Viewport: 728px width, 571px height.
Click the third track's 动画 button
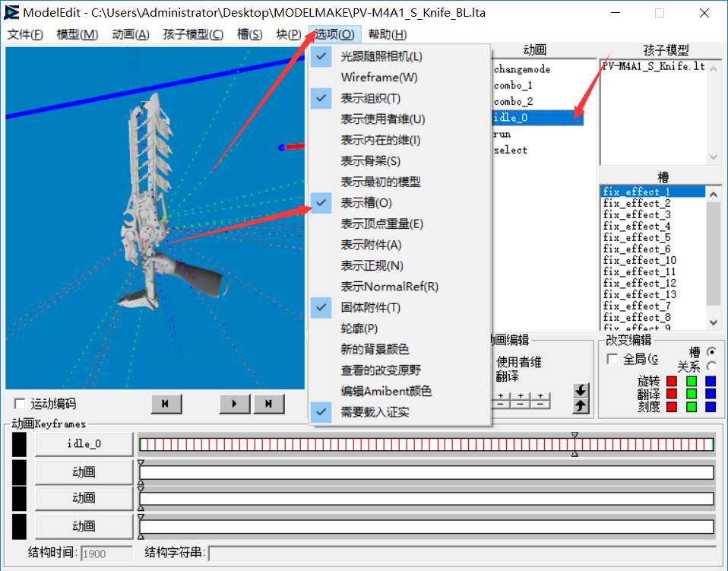click(x=84, y=498)
